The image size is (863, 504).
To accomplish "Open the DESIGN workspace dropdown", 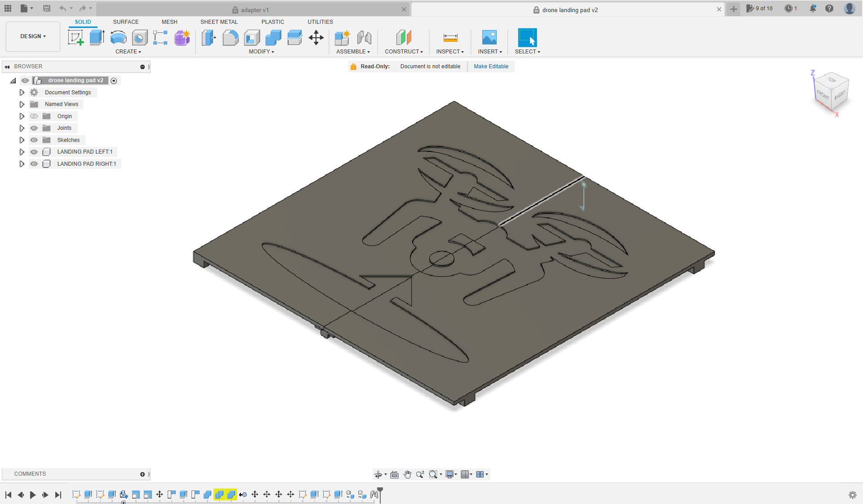I will pyautogui.click(x=33, y=36).
